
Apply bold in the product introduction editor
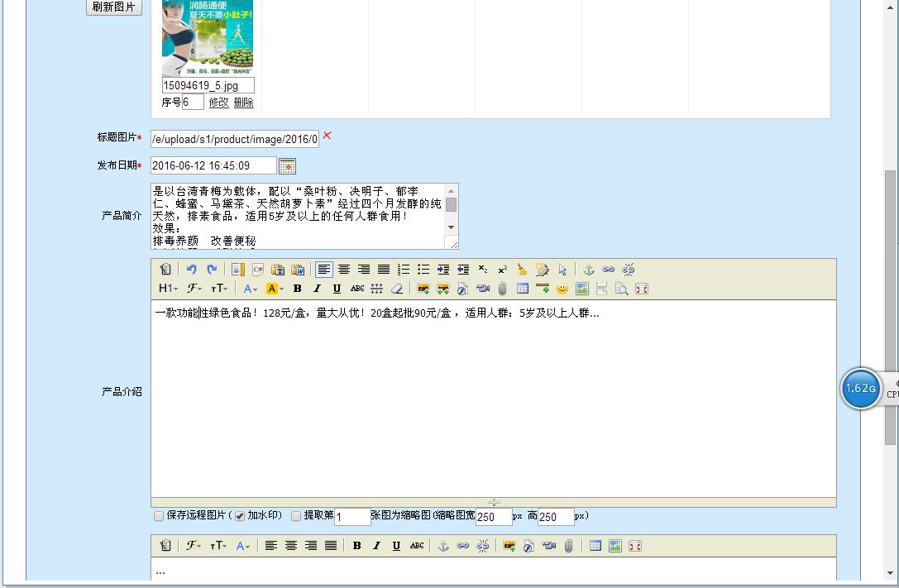297,289
